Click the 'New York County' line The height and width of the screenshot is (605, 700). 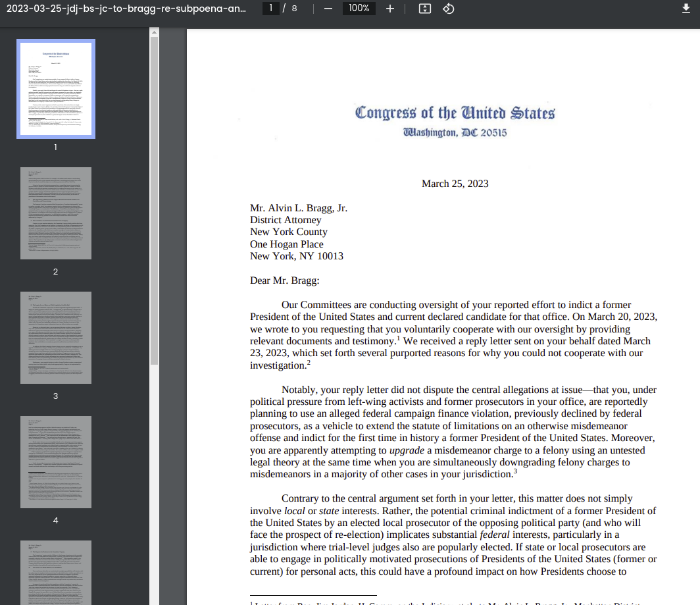tap(289, 232)
